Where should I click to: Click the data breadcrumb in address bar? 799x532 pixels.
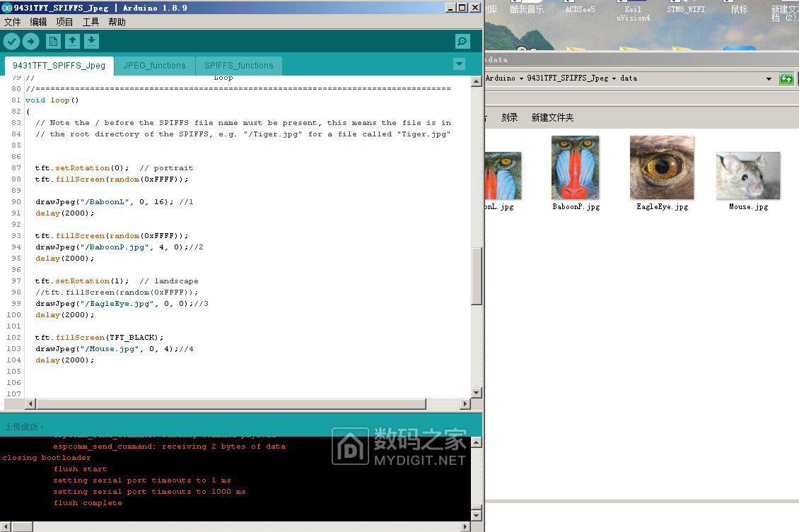(x=629, y=78)
